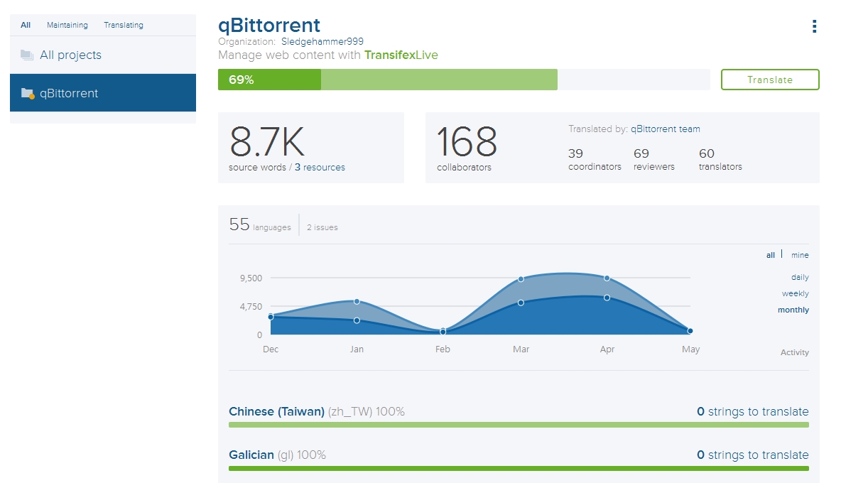
Task: Select the Maintaining filter tab
Action: 67,25
